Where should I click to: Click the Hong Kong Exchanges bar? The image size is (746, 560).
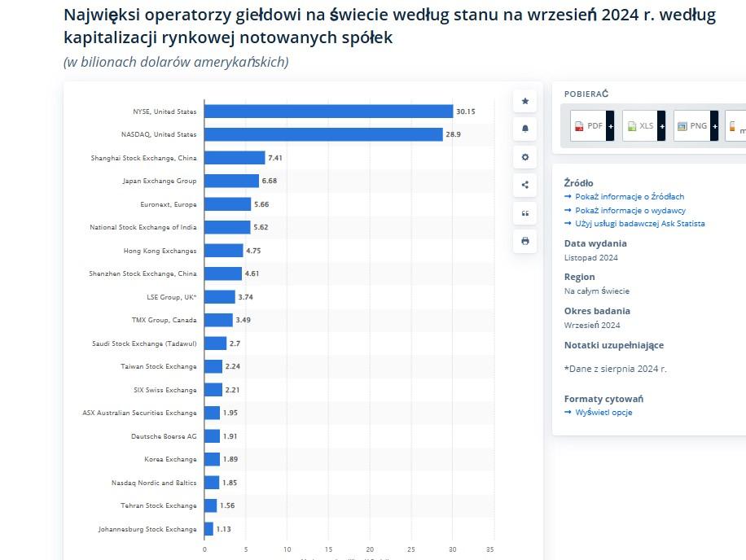coord(224,251)
